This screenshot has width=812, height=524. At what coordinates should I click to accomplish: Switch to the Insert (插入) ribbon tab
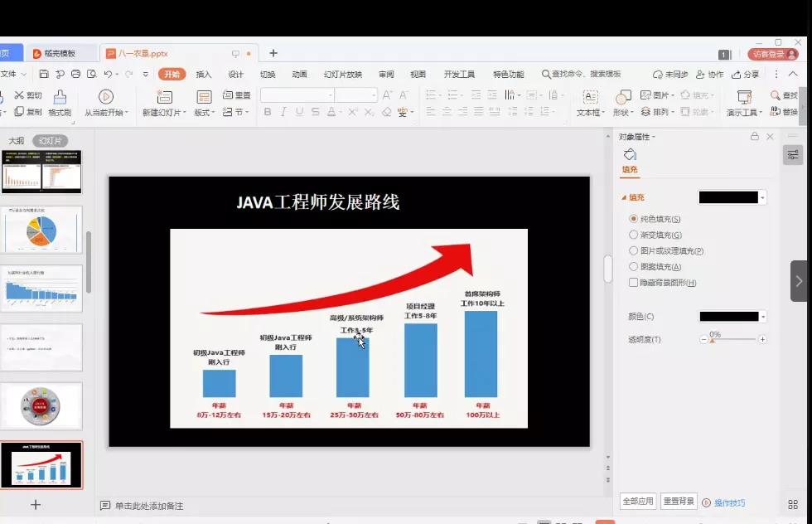tap(204, 75)
